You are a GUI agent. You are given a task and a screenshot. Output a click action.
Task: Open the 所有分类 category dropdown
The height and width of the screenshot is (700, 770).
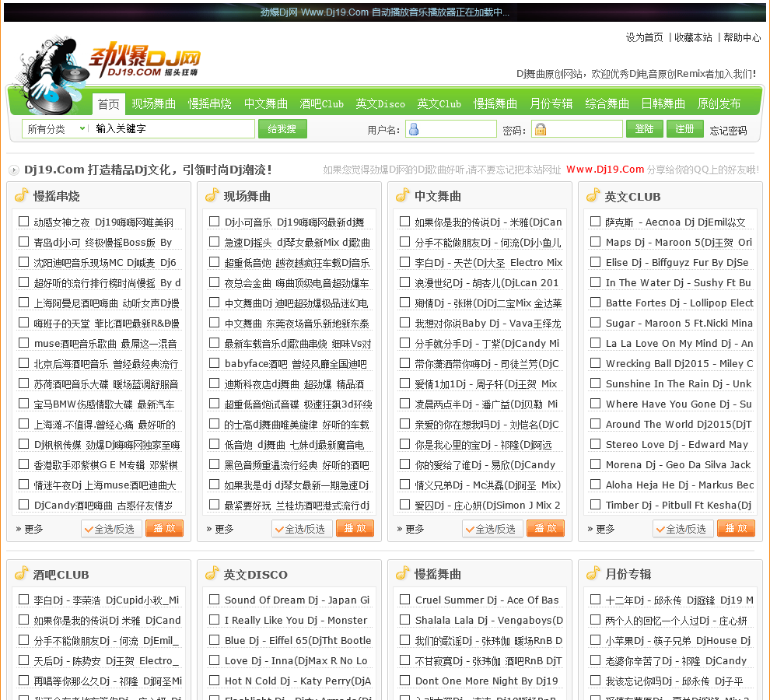pos(55,128)
